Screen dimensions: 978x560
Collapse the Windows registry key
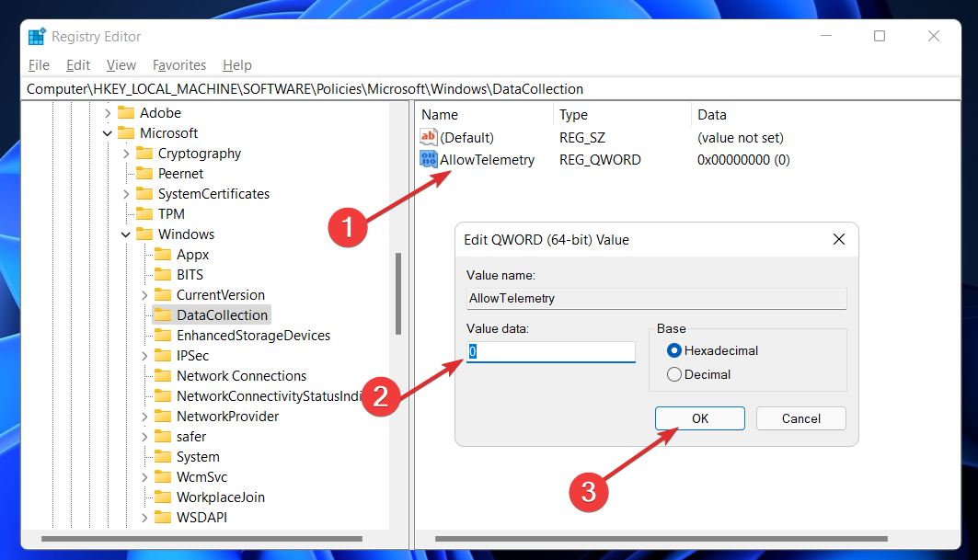[x=126, y=234]
